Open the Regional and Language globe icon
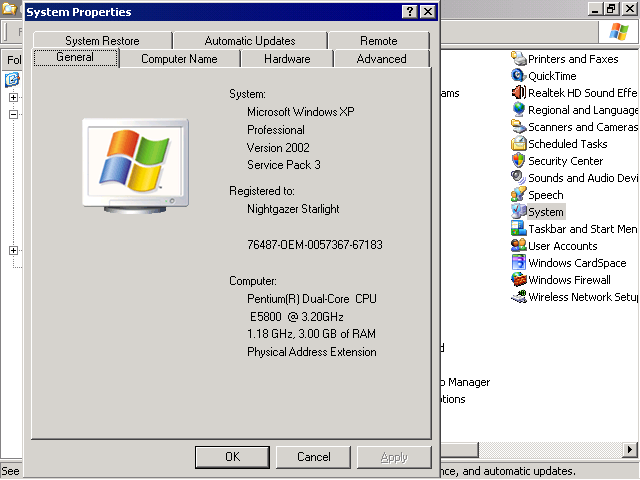The width and height of the screenshot is (640, 480). click(x=519, y=110)
